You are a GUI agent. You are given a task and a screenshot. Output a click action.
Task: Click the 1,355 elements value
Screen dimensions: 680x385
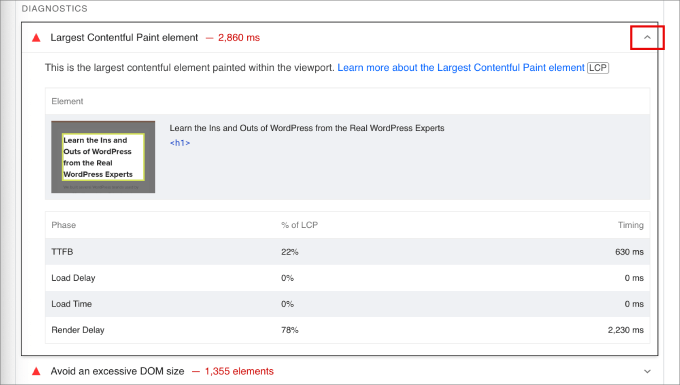click(239, 372)
